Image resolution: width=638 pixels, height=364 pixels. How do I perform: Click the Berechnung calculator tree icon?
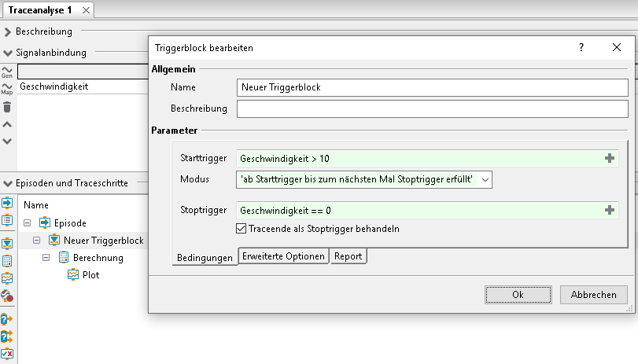[x=64, y=257]
